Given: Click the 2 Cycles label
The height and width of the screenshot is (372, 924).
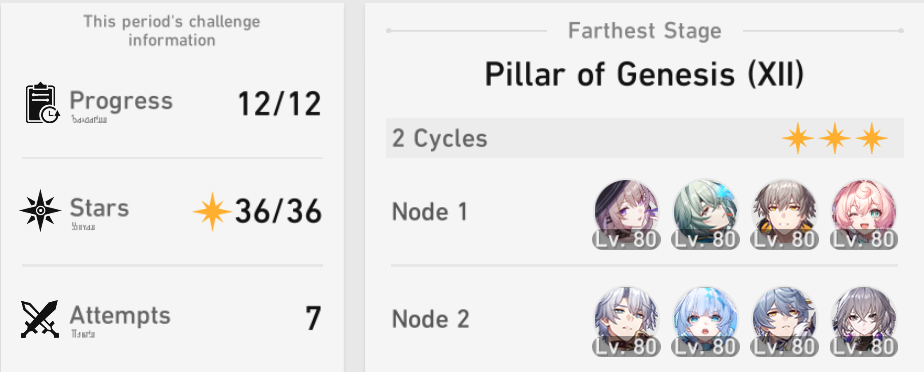Looking at the screenshot, I should (x=440, y=139).
